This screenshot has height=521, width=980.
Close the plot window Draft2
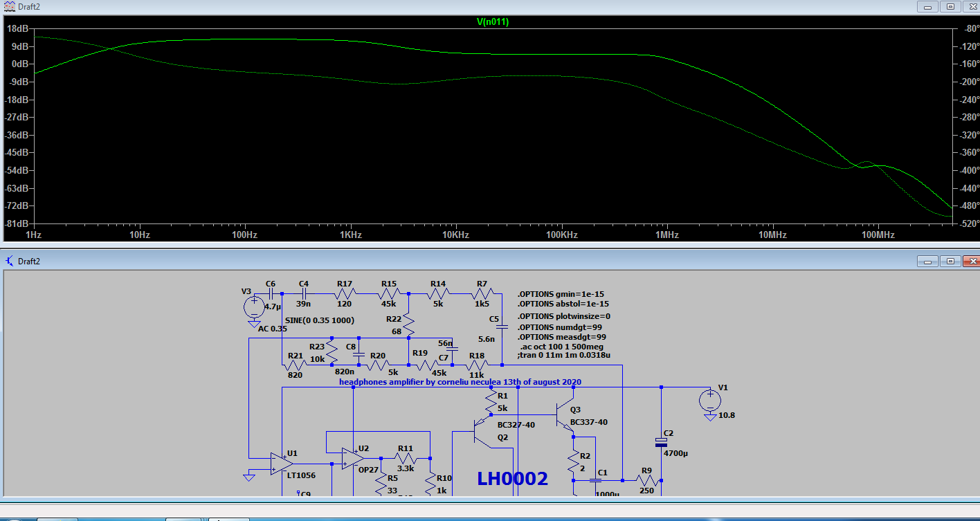coord(971,6)
